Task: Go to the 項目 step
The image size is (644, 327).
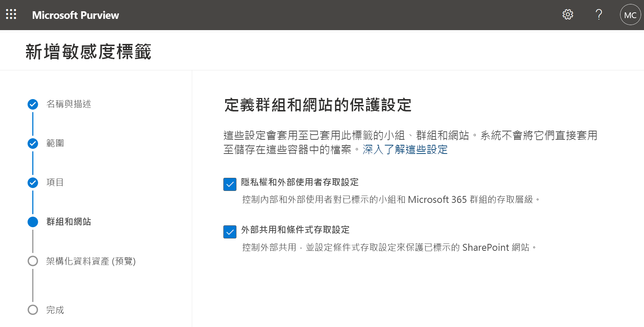Action: pyautogui.click(x=55, y=183)
